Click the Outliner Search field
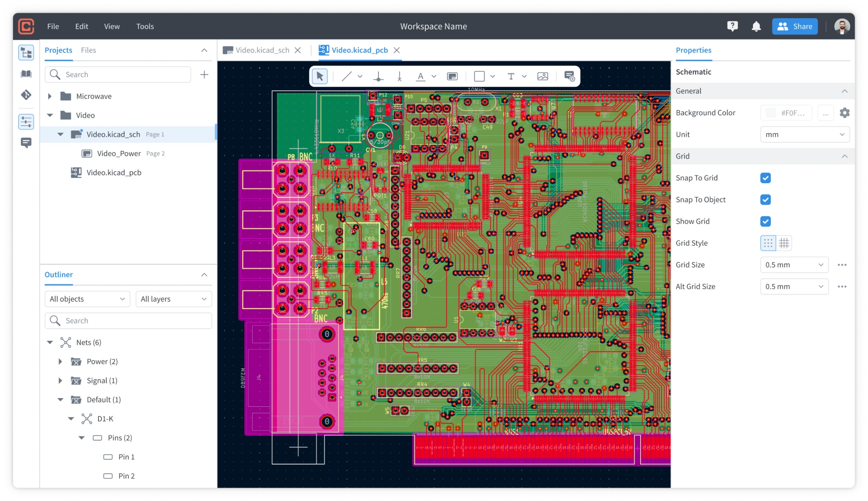The height and width of the screenshot is (501, 868). [x=128, y=321]
